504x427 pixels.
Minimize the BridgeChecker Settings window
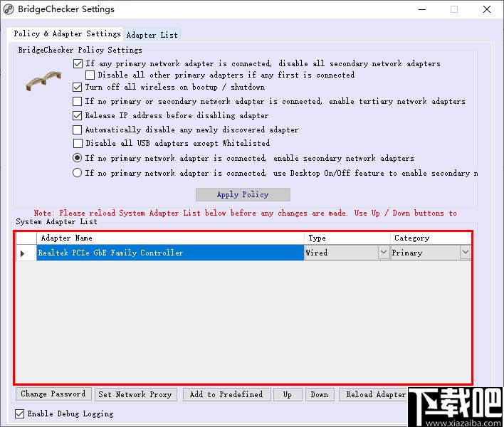422,9
